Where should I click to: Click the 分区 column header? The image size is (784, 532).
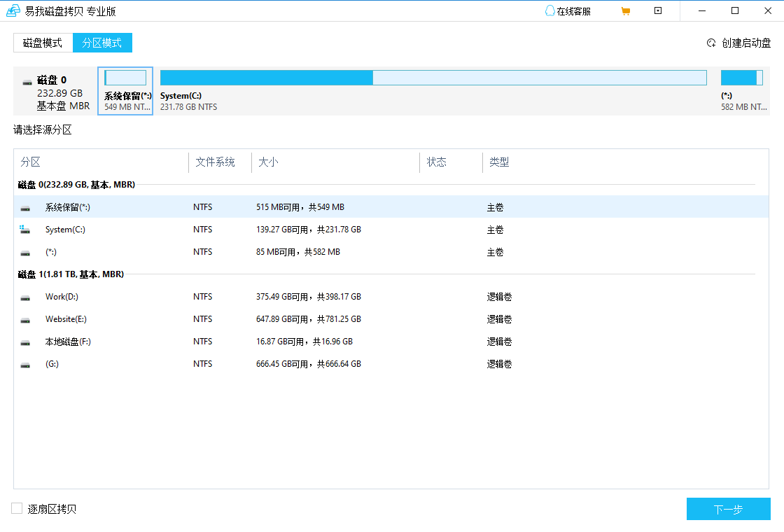[x=31, y=162]
